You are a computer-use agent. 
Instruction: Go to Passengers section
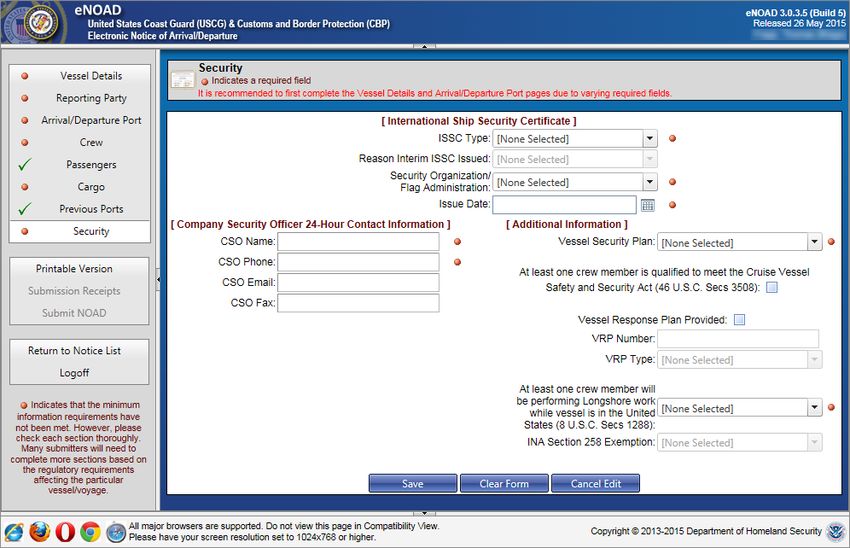pyautogui.click(x=80, y=165)
